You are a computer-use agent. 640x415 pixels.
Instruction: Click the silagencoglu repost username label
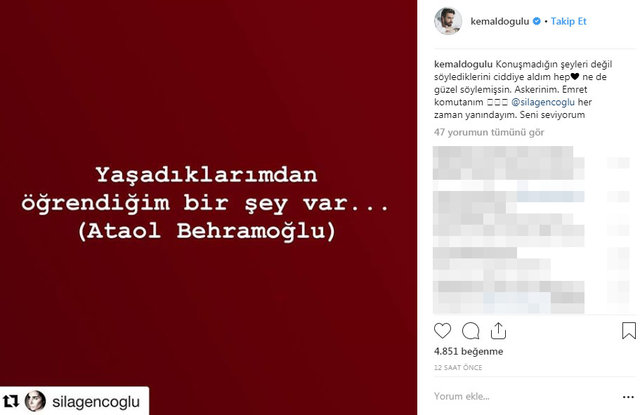[96, 402]
